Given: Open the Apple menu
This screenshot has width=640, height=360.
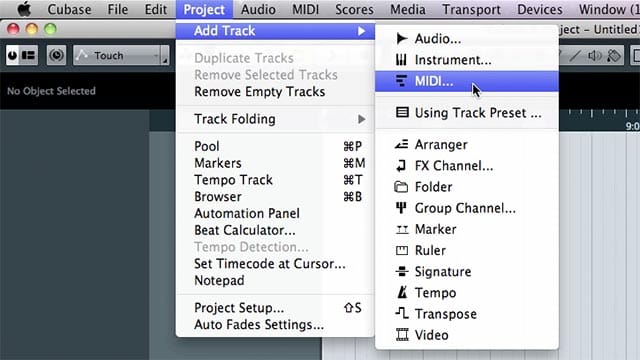Looking at the screenshot, I should click(x=24, y=9).
